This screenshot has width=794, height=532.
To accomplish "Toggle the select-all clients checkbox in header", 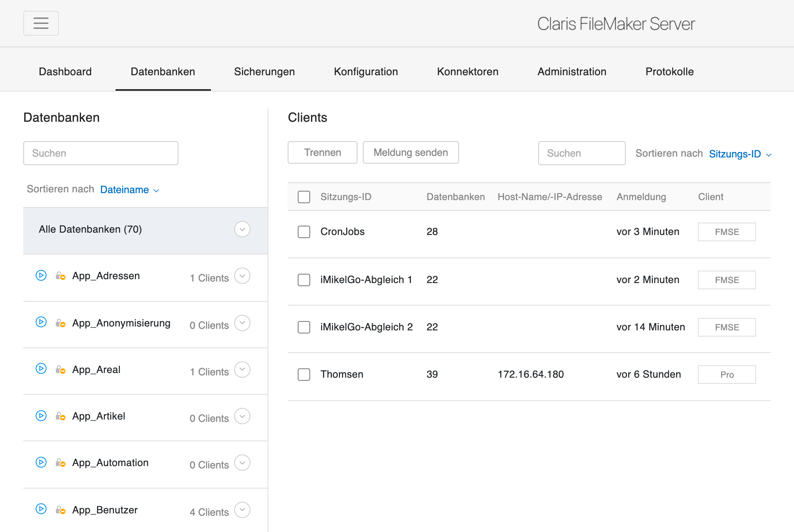I will [304, 197].
